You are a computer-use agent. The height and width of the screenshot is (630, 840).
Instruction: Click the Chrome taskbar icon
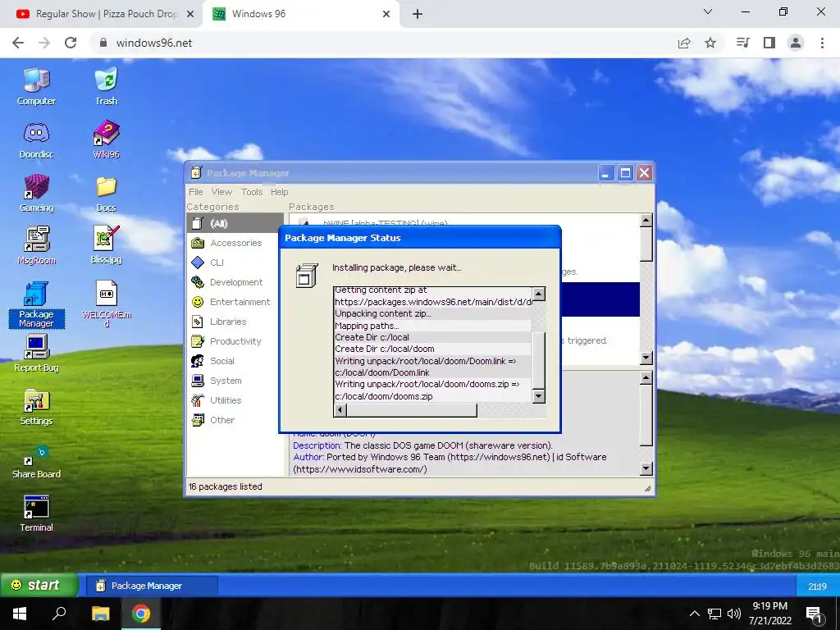[x=141, y=614]
